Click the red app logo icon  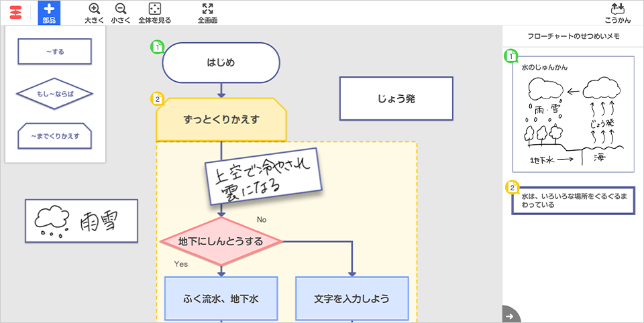click(x=15, y=12)
